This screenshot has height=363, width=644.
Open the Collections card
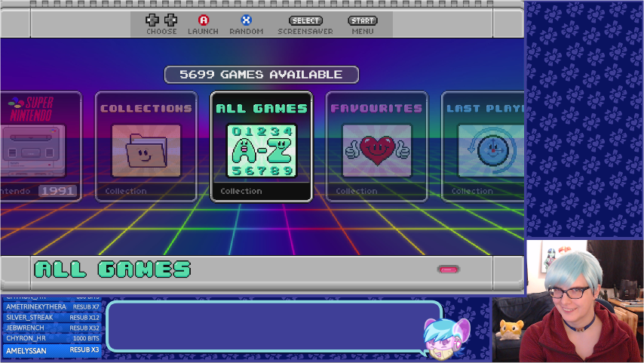pyautogui.click(x=146, y=146)
